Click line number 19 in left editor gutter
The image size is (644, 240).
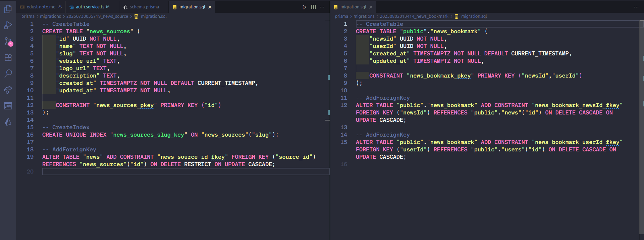click(30, 157)
